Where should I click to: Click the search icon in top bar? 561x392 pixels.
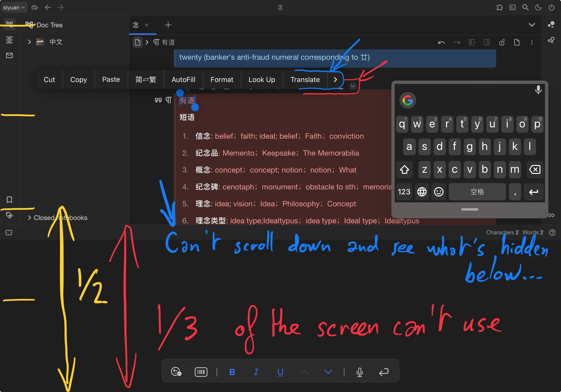pos(525,7)
